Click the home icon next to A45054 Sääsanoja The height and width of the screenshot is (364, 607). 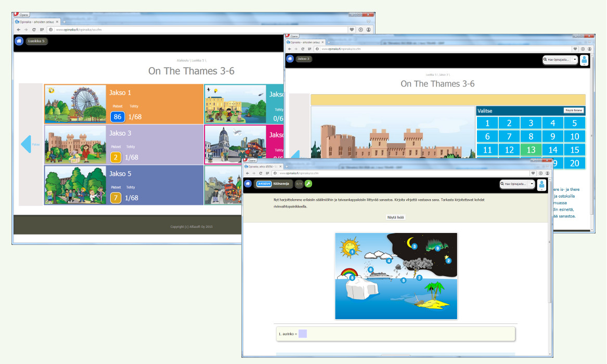248,184
